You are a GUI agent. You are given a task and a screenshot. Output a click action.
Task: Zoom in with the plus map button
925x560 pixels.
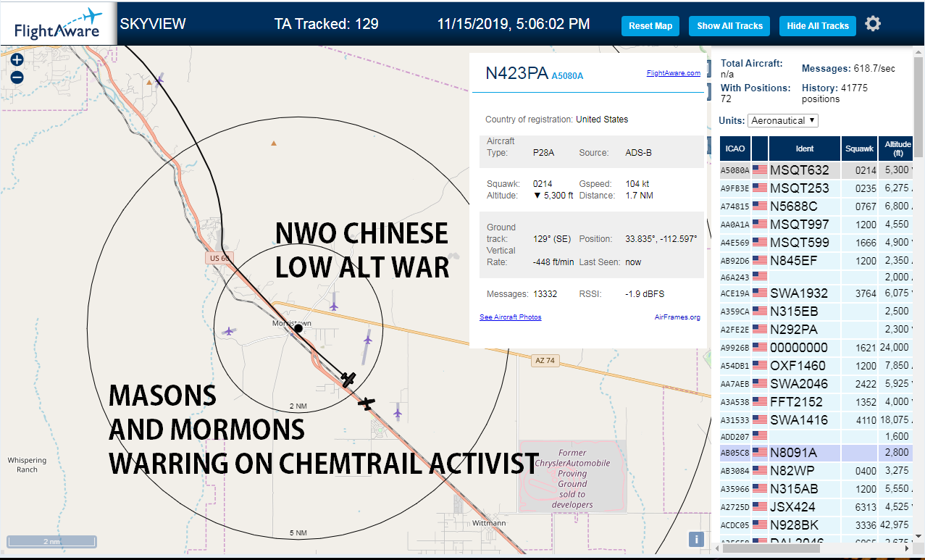pos(17,60)
